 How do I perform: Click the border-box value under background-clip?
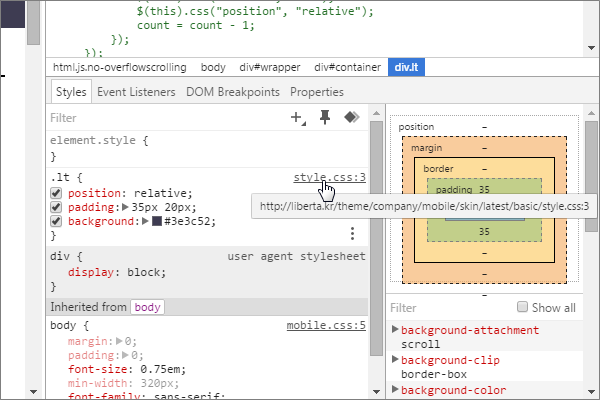click(x=434, y=374)
